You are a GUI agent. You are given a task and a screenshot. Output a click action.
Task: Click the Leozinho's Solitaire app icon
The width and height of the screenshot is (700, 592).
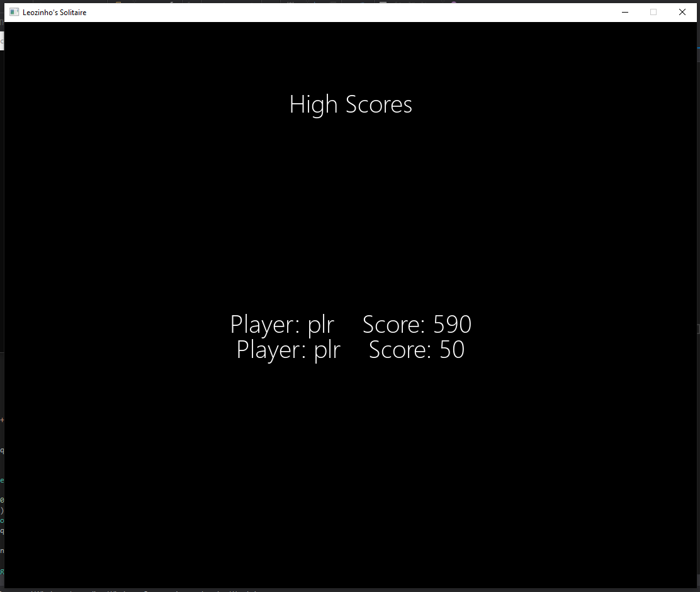[x=13, y=11]
